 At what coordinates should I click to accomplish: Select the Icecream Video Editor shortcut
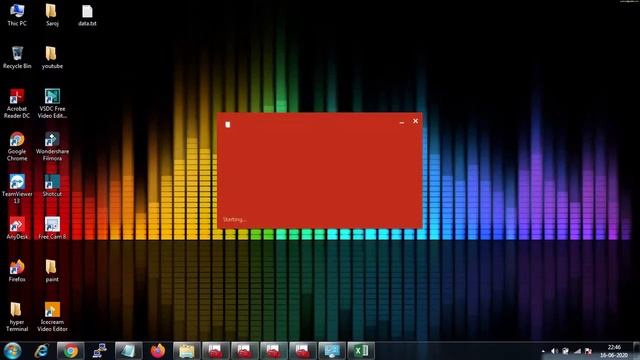coord(52,317)
